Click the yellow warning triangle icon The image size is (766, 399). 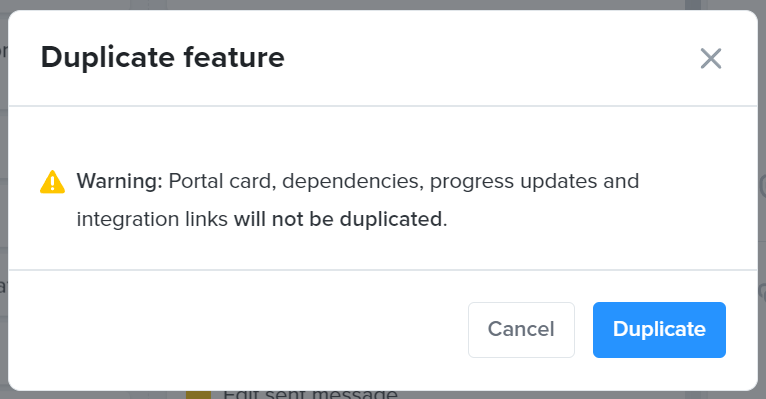[52, 182]
